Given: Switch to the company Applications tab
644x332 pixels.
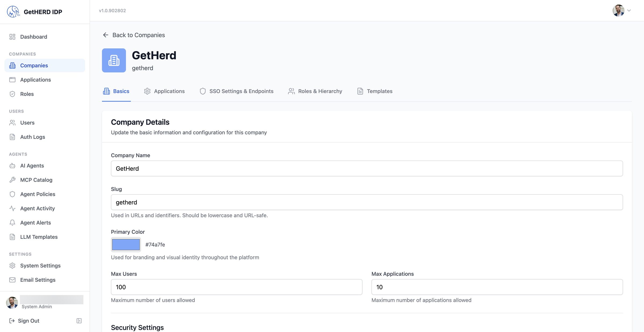Looking at the screenshot, I should 164,91.
